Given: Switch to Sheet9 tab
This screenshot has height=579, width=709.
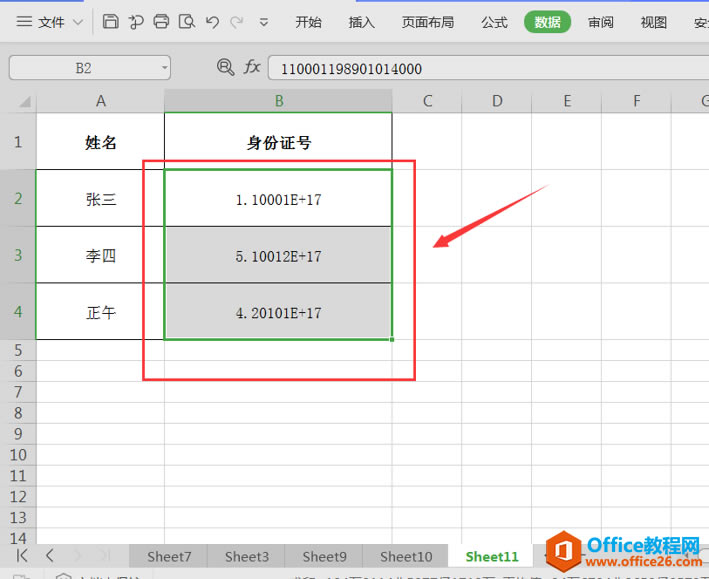Looking at the screenshot, I should click(324, 556).
